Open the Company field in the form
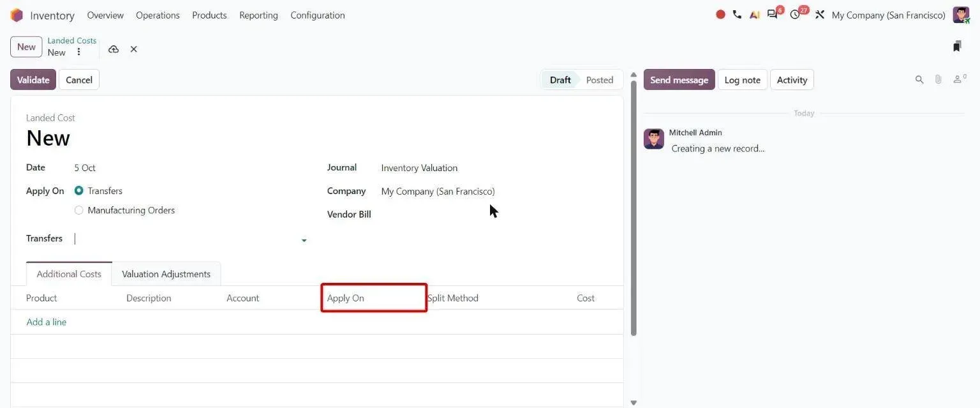Viewport: 980px width, 408px height. coord(438,192)
